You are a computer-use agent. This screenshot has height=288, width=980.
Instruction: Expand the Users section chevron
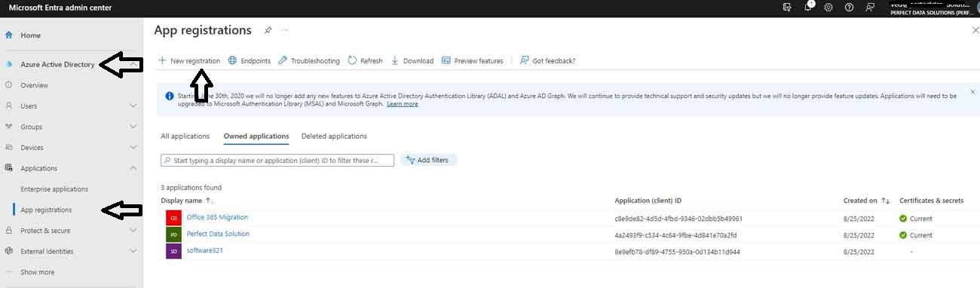[133, 106]
